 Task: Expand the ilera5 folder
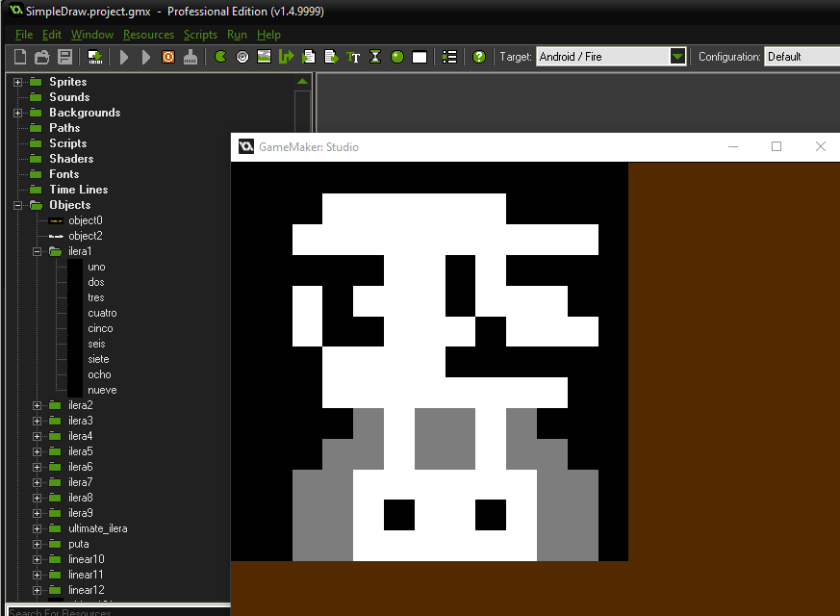pos(37,451)
